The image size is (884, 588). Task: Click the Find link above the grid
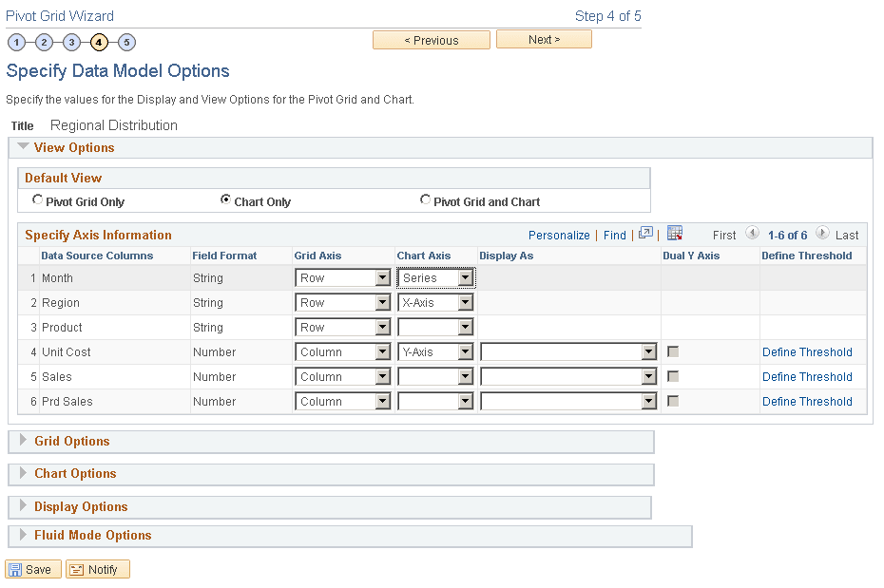tap(614, 234)
